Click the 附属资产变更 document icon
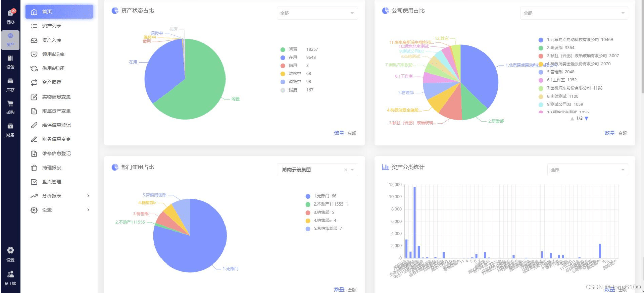Screen dimensions: 644x293 pos(34,111)
